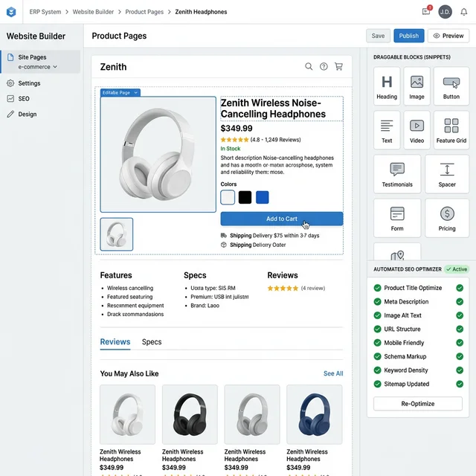The image size is (476, 476).
Task: Select the main white headphones product image
Action: pos(158,155)
